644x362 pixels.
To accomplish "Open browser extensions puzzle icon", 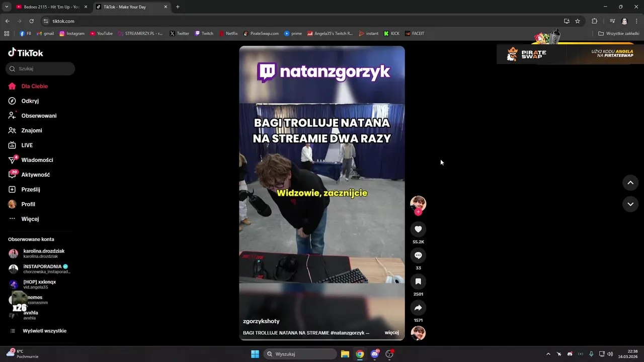I will point(595,21).
